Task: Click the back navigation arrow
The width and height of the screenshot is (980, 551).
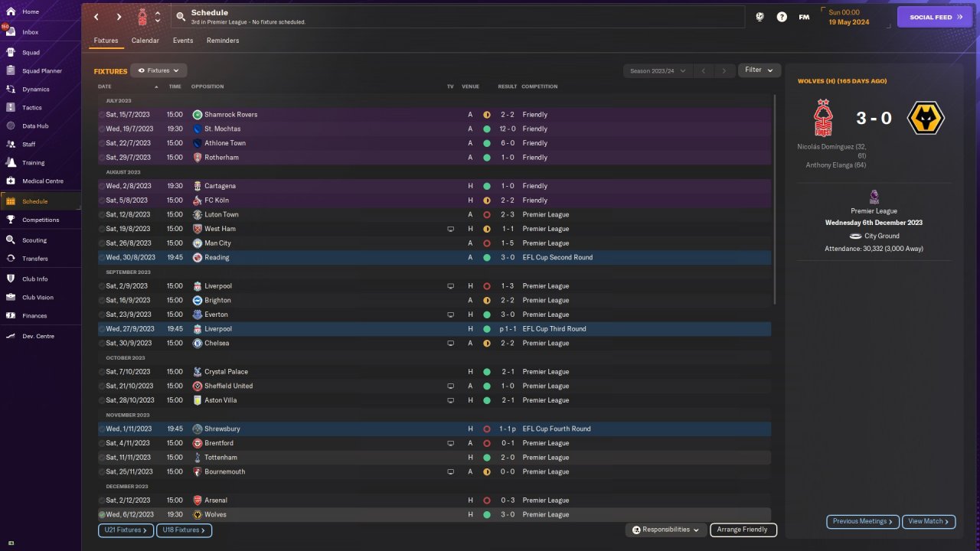Action: pos(96,17)
